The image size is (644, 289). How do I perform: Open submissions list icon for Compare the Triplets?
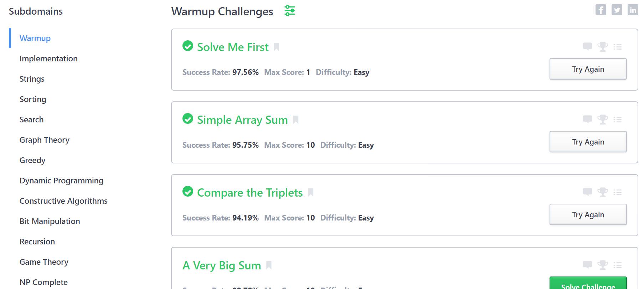[x=618, y=192]
